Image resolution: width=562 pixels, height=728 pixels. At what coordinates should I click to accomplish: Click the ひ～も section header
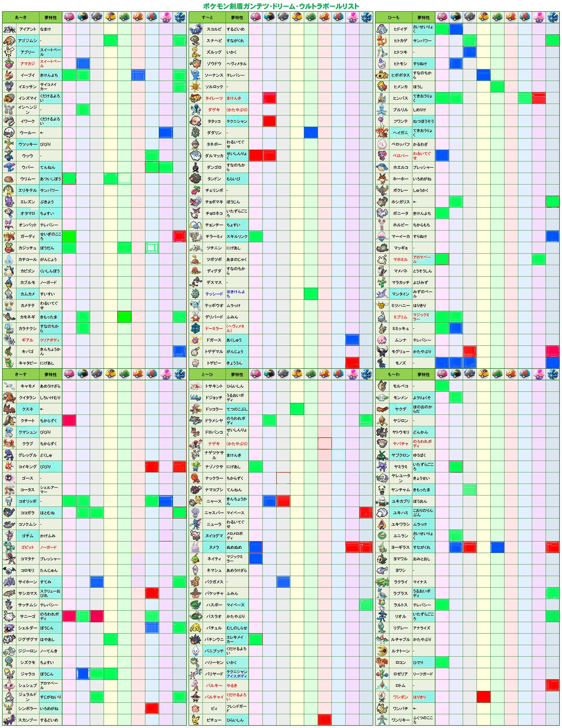click(394, 17)
